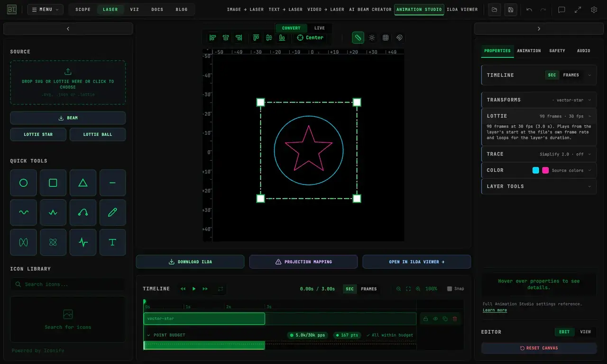Enable the Snap checkbox
The height and width of the screenshot is (364, 607).
click(x=450, y=289)
